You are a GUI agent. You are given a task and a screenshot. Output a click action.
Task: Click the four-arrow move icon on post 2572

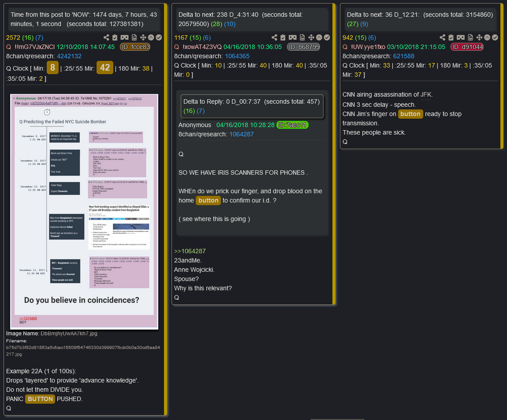point(143,37)
